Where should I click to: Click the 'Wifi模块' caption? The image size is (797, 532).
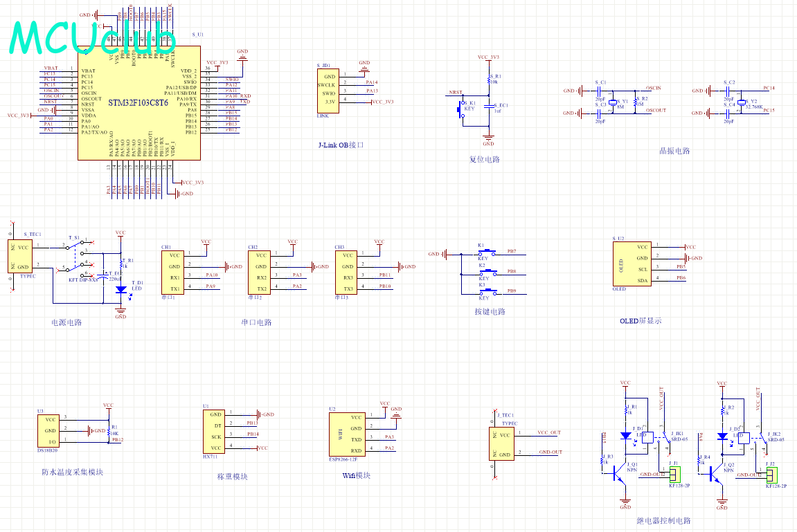point(357,476)
